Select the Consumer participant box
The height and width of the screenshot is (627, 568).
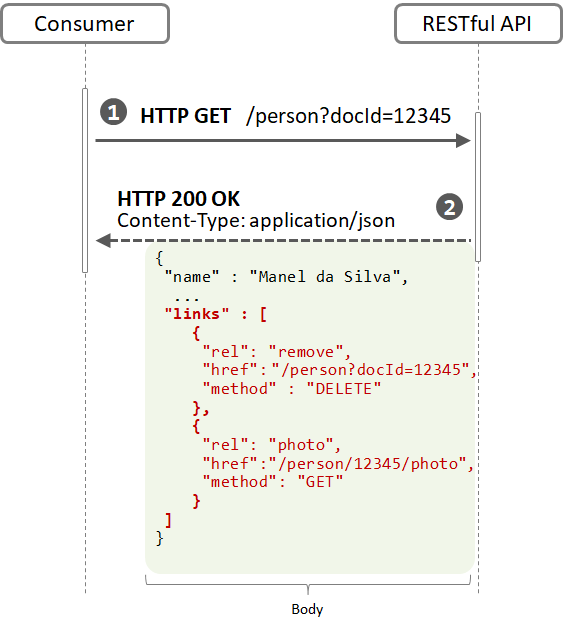point(85,24)
